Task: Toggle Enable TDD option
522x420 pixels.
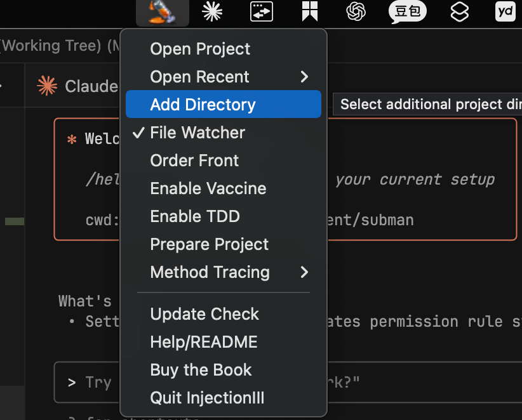Action: pyautogui.click(x=224, y=216)
